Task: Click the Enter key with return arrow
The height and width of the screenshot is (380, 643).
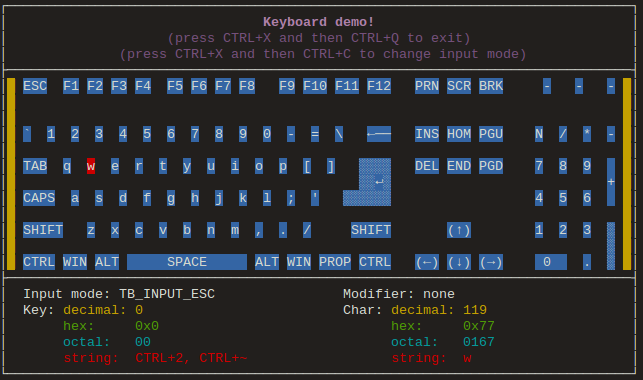Action: point(375,182)
